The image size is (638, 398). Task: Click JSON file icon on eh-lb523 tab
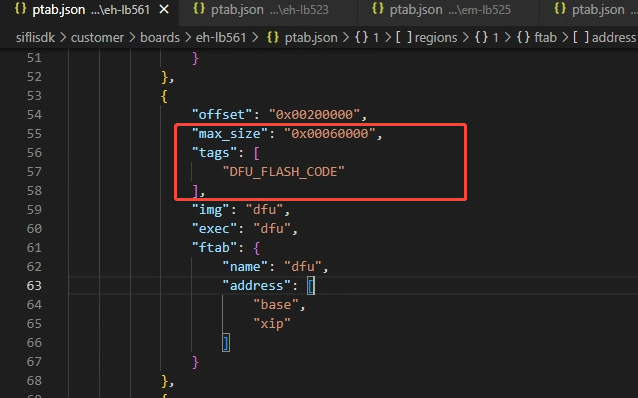(x=199, y=9)
